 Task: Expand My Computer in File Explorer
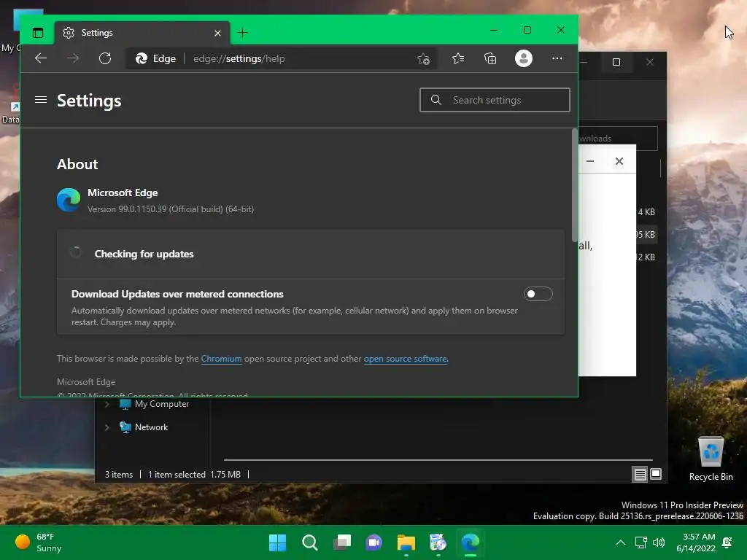click(107, 404)
